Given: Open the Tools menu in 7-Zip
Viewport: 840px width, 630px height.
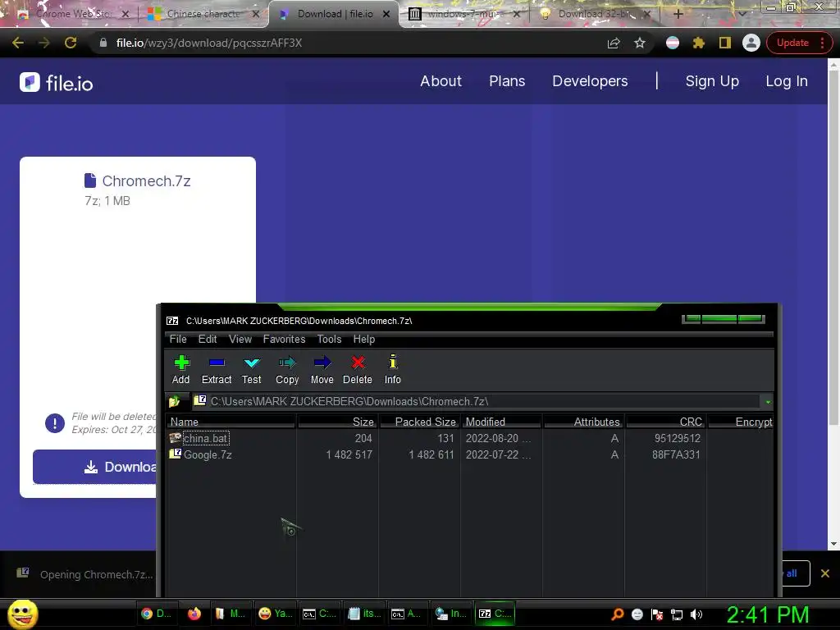Looking at the screenshot, I should point(329,339).
